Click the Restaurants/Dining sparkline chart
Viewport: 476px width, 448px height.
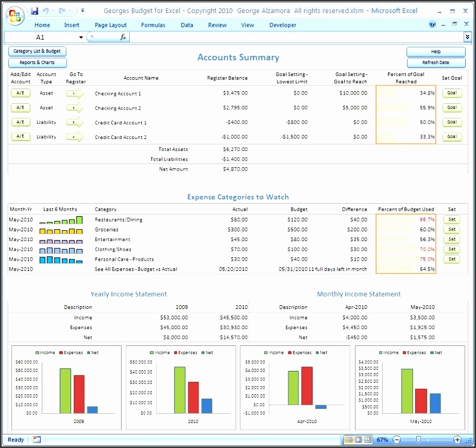tap(61, 220)
